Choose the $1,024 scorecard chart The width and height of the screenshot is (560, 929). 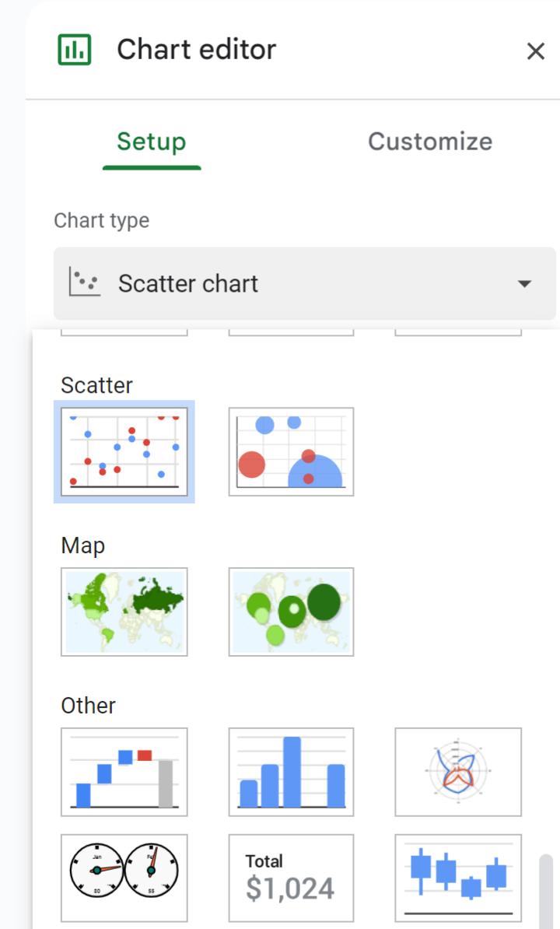(291, 878)
